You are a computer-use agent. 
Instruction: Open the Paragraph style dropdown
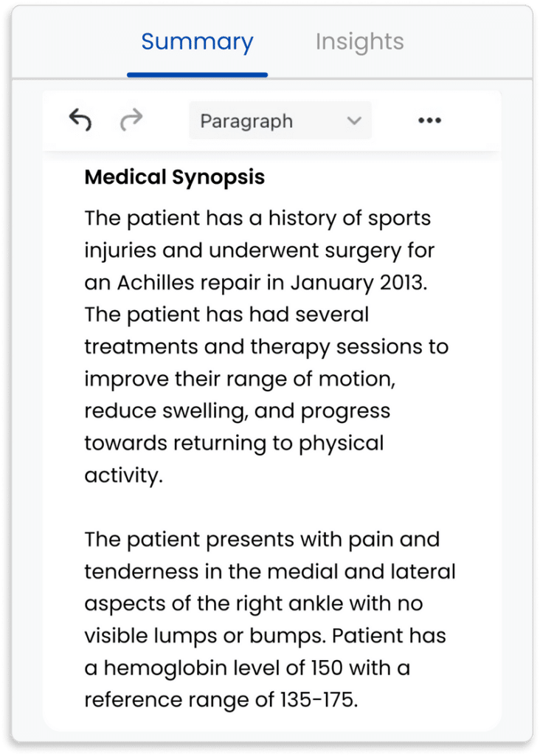280,121
